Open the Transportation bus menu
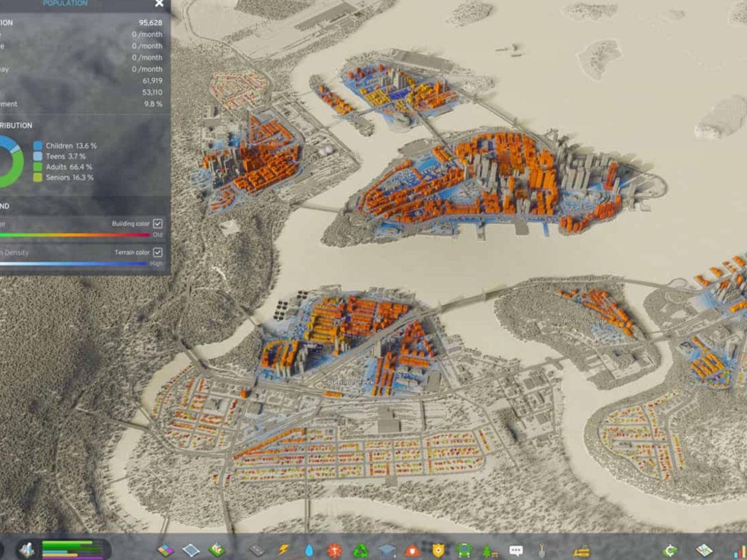This screenshot has width=747, height=560. pyautogui.click(x=464, y=550)
